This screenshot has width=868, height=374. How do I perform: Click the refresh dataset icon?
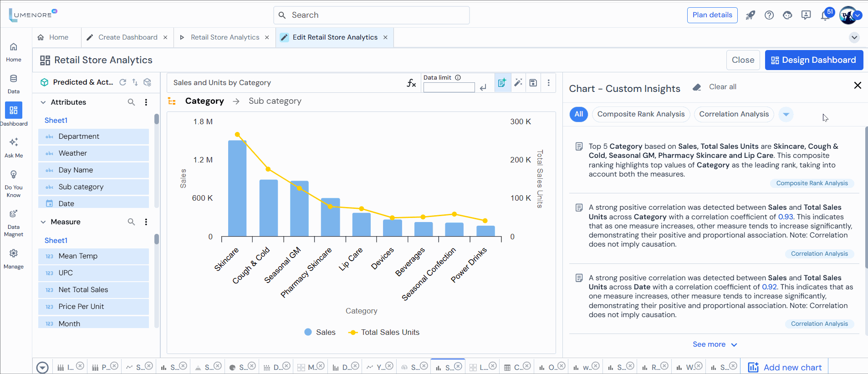click(x=123, y=82)
